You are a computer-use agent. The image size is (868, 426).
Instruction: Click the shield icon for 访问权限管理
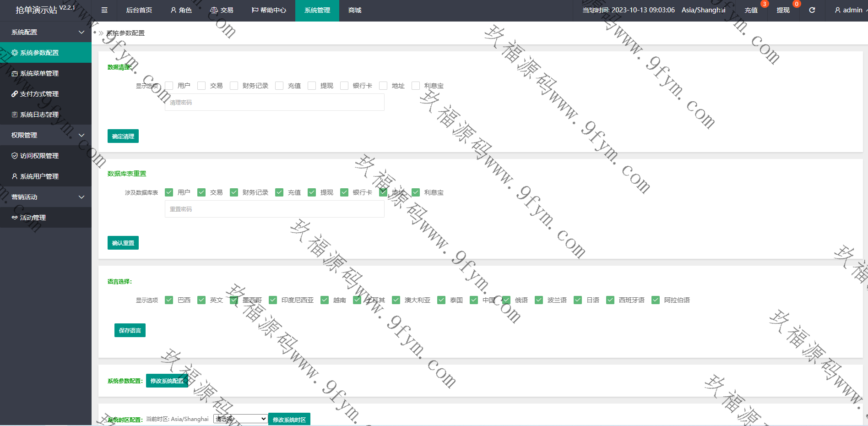click(x=15, y=156)
